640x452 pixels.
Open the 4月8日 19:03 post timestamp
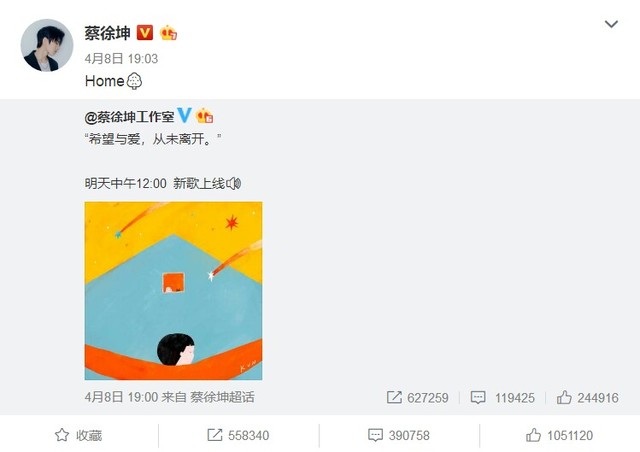[x=121, y=59]
